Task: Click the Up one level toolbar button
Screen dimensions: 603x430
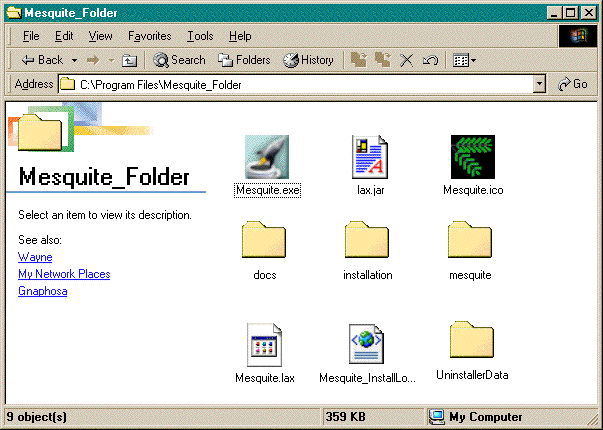Action: [129, 60]
